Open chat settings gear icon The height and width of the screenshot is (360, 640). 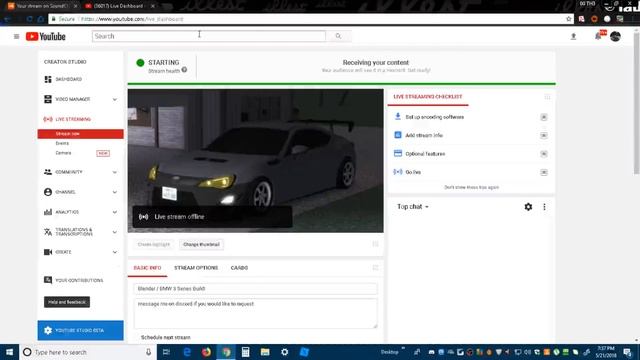[x=528, y=207]
